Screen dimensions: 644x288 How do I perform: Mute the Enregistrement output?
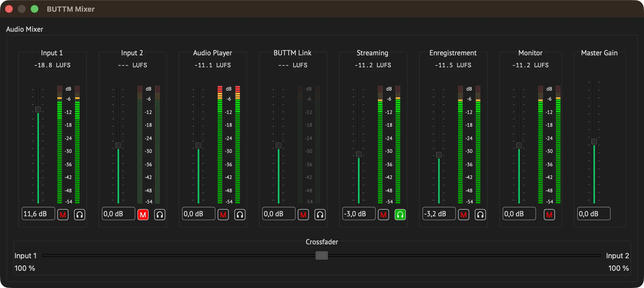[464, 214]
